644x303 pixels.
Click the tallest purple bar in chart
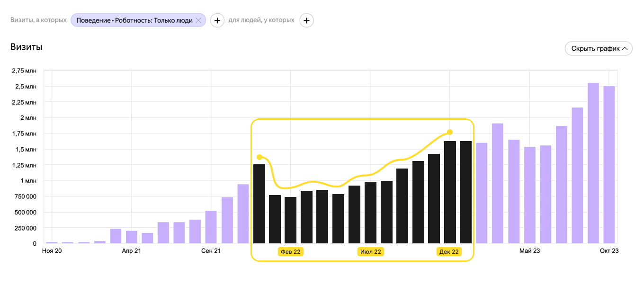(593, 163)
